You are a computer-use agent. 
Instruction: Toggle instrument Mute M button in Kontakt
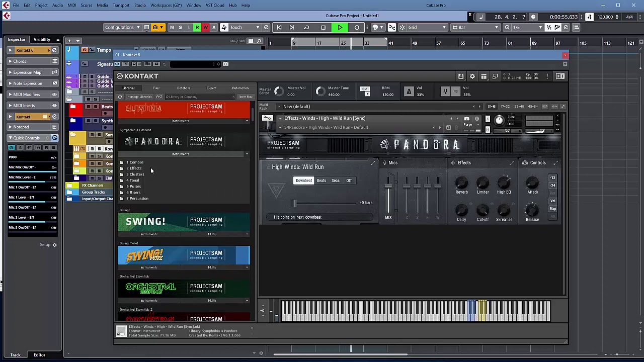487,130
